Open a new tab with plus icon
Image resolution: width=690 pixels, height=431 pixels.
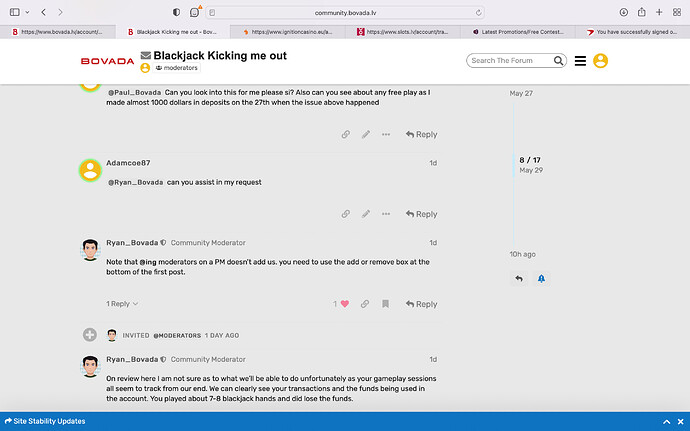point(659,12)
